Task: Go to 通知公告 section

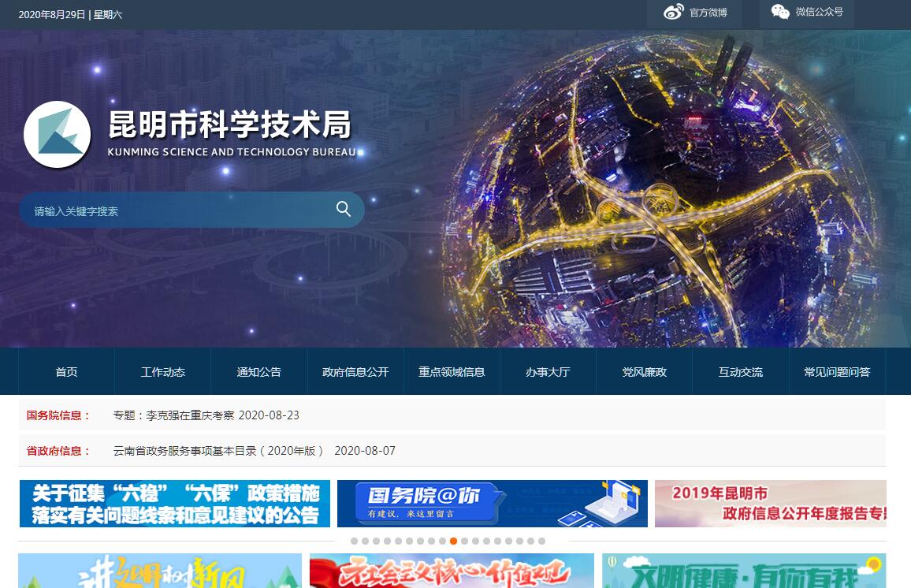Action: pos(259,372)
